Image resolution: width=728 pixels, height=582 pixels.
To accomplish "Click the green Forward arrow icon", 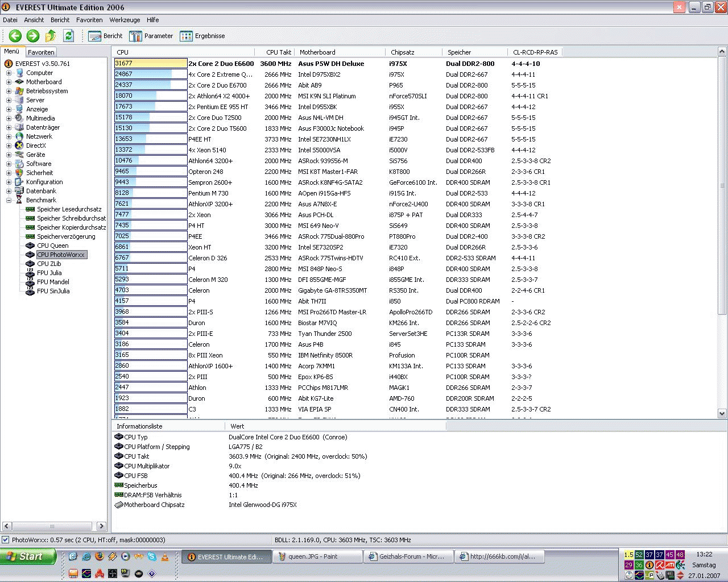I will 33,36.
